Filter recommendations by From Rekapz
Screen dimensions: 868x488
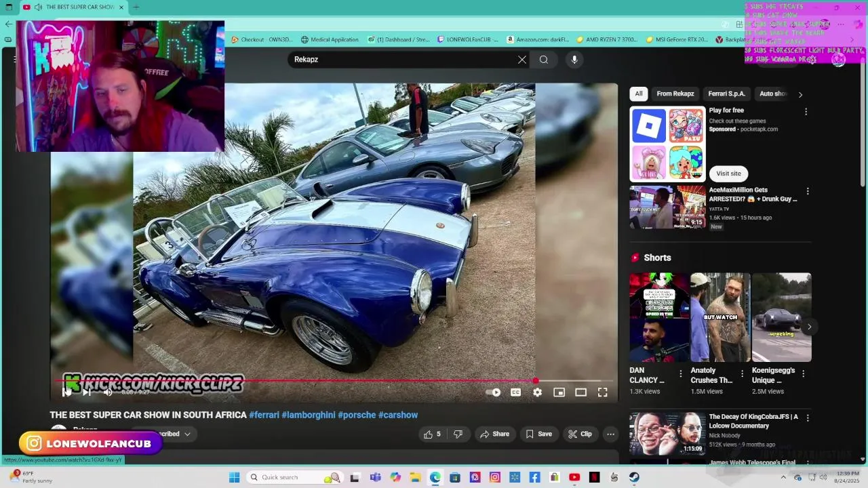click(x=675, y=94)
